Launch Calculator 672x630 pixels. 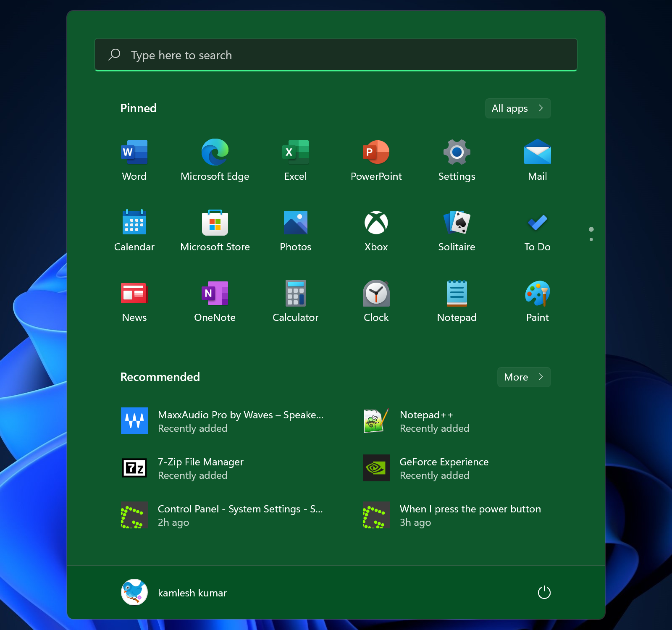[295, 301]
